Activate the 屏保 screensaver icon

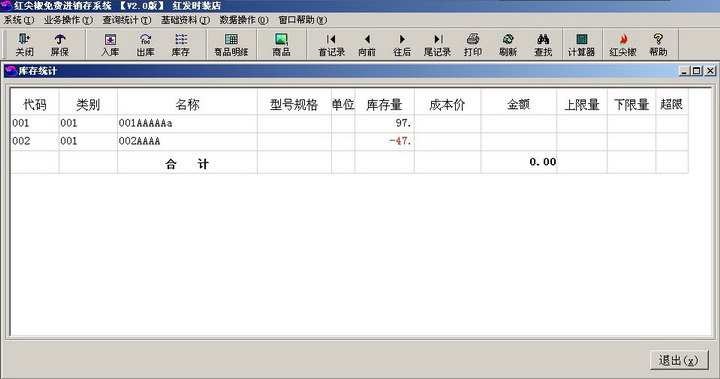click(x=60, y=45)
